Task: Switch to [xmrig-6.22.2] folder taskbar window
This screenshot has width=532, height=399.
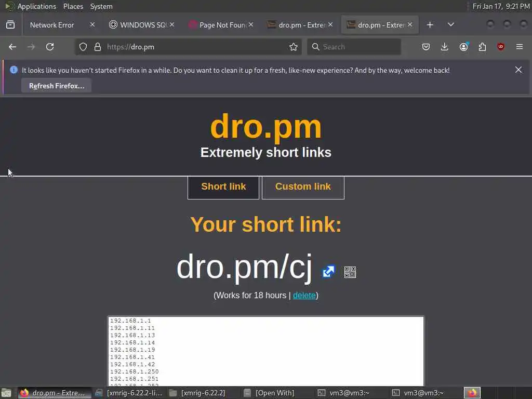Action: pyautogui.click(x=198, y=393)
